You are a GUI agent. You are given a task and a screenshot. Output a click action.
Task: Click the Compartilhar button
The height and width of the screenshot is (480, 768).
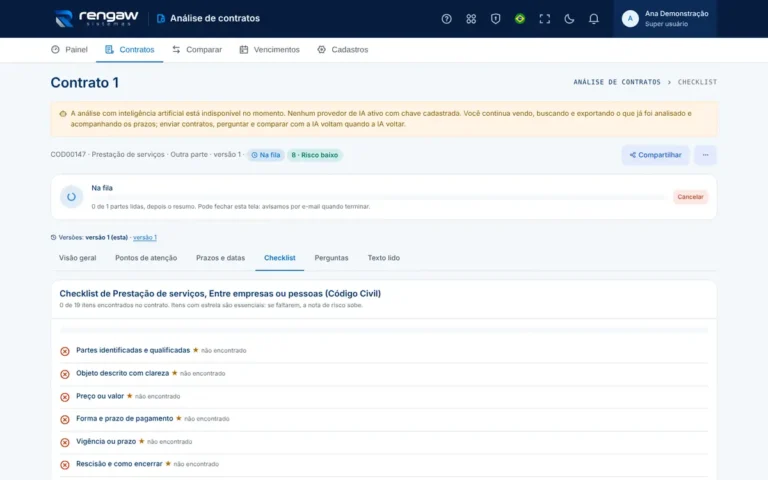coord(655,155)
